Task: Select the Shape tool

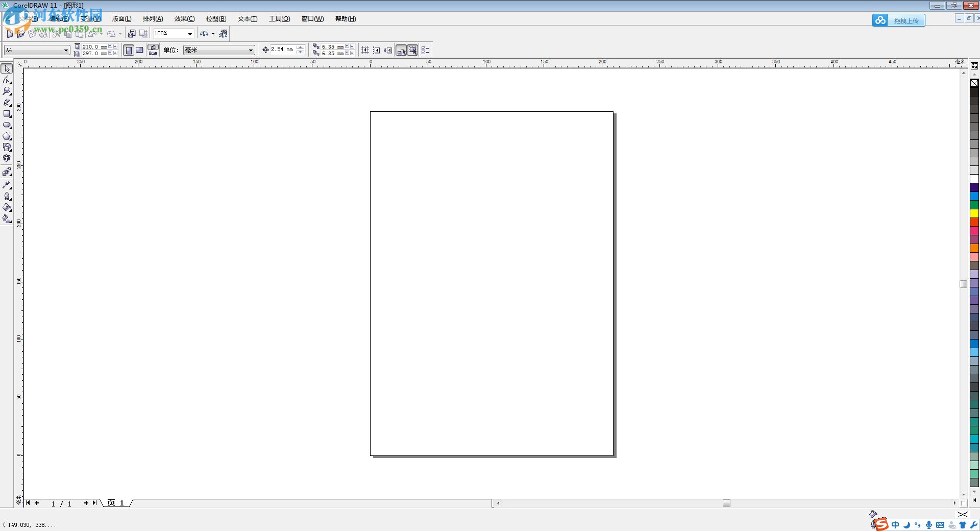Action: 7,80
